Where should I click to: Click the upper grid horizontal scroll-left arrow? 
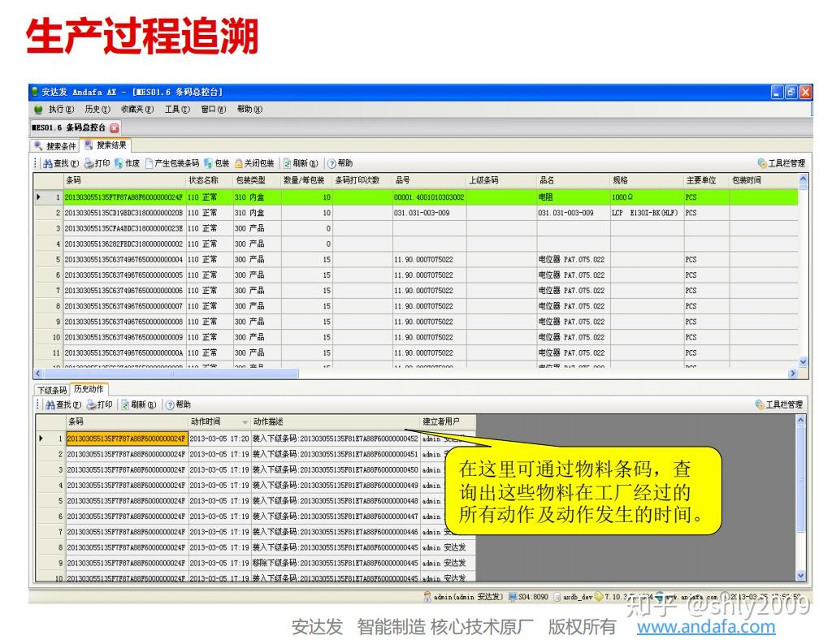38,374
